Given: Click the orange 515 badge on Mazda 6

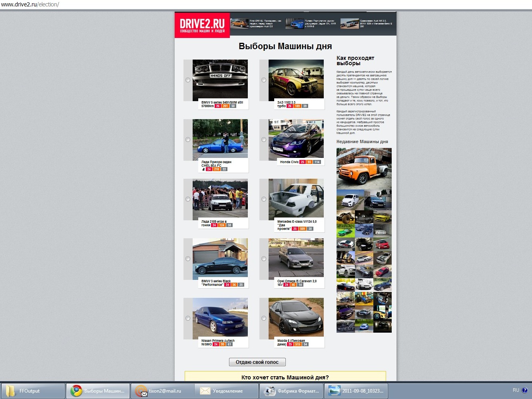Looking at the screenshot, I should click(x=298, y=344).
